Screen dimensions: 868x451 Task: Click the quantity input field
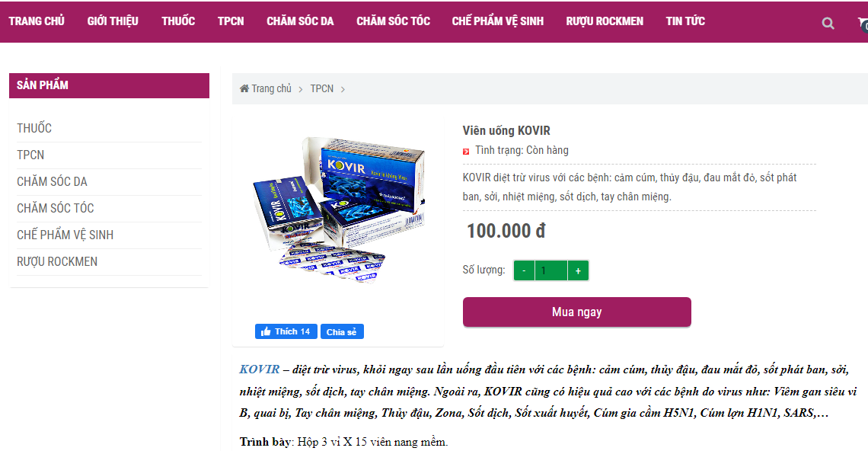coord(550,270)
